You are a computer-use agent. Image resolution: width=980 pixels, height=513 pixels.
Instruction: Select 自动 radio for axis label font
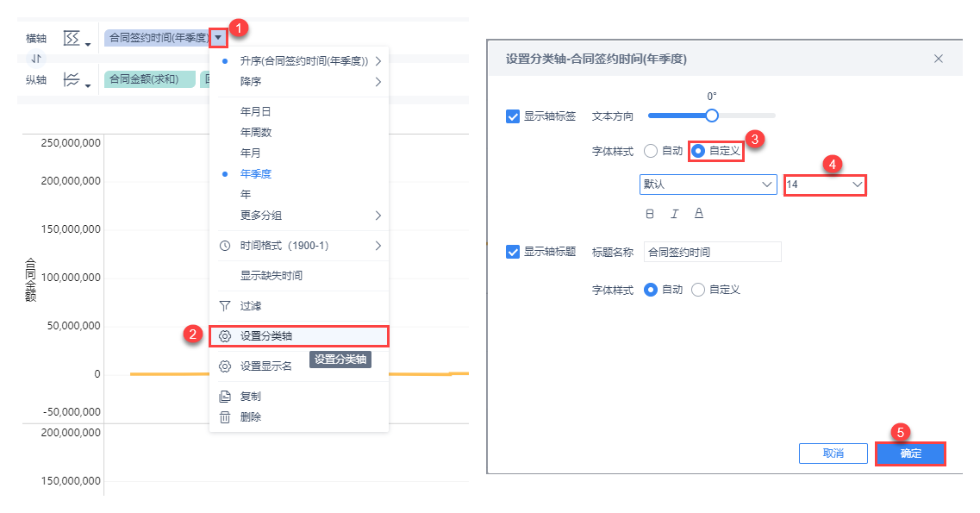[x=651, y=151]
